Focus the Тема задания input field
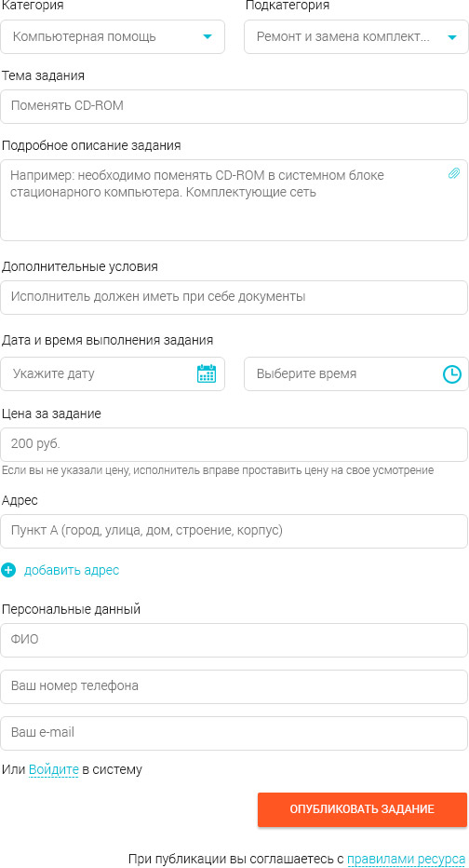This screenshot has height=868, width=469. pyautogui.click(x=234, y=106)
